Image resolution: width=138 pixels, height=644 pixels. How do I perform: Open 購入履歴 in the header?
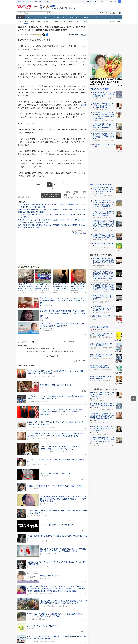click(x=112, y=13)
